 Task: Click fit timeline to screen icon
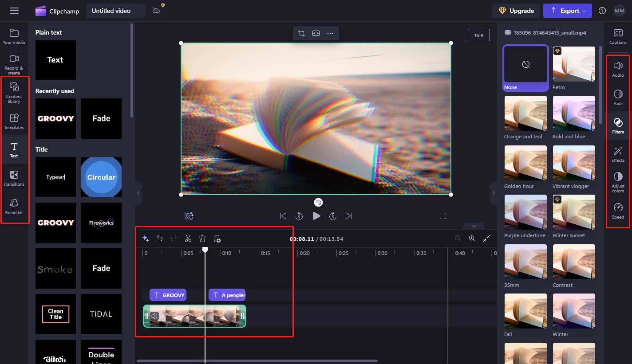pos(486,239)
